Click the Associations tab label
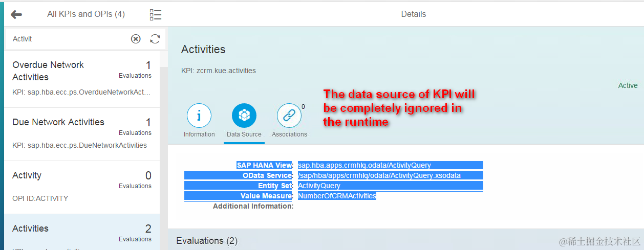 click(289, 134)
